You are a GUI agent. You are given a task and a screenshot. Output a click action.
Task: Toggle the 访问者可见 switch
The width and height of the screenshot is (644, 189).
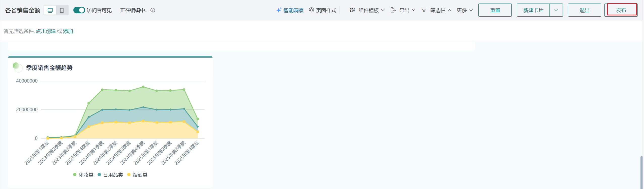[x=79, y=10]
